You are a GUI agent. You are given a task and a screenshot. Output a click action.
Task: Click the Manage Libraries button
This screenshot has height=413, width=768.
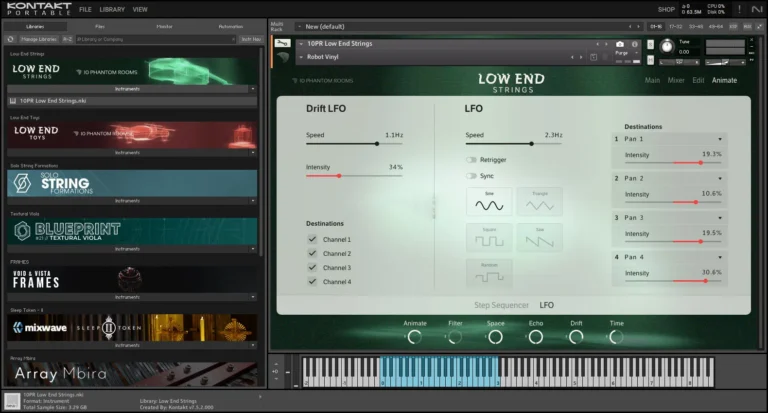38,39
